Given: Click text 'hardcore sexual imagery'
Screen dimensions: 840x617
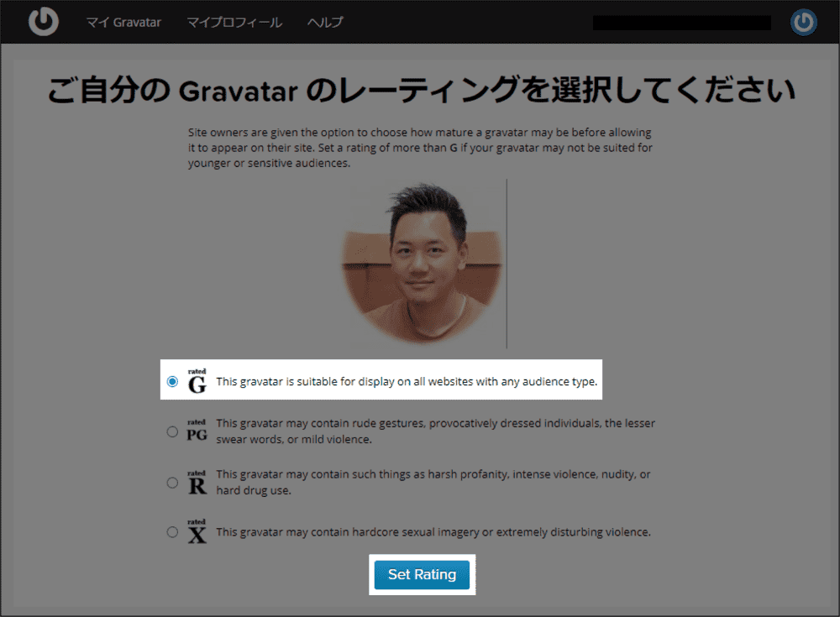Looking at the screenshot, I should pos(416,532).
